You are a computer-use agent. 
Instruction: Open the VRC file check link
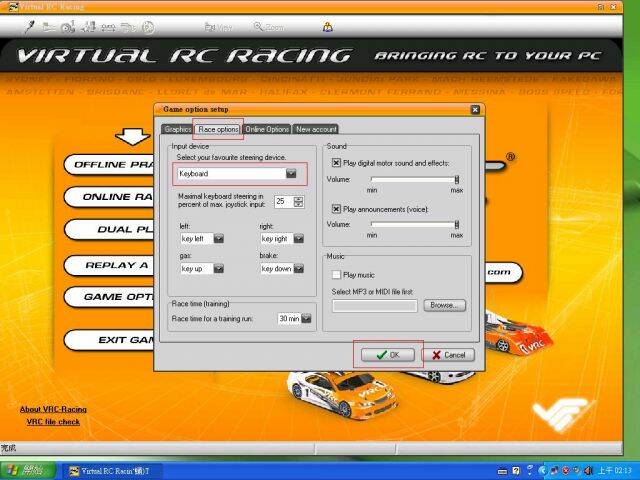pos(53,422)
